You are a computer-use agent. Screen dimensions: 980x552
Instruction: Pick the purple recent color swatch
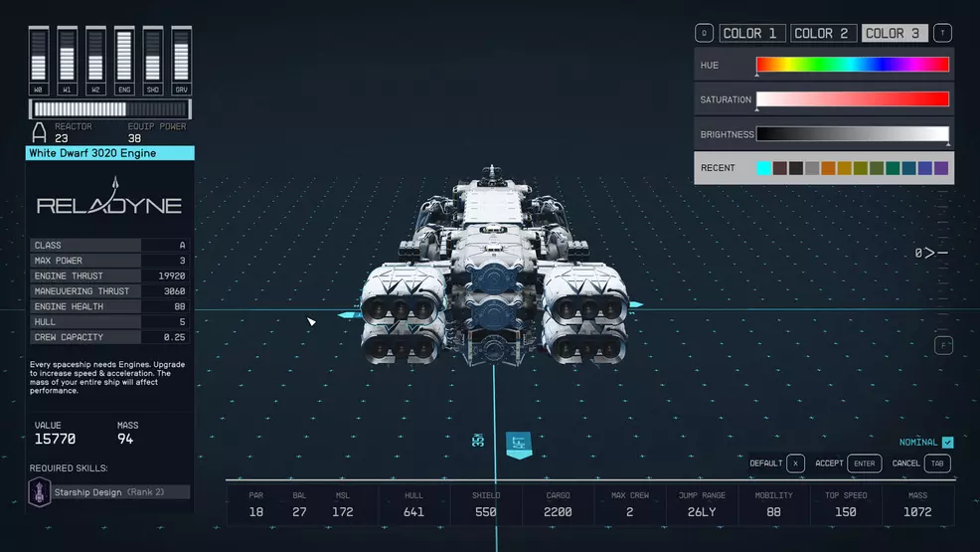click(941, 167)
